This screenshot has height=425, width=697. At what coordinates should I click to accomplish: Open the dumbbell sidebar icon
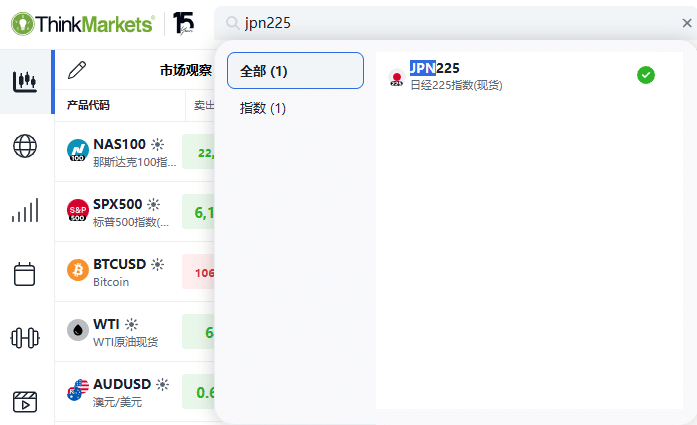click(x=25, y=338)
